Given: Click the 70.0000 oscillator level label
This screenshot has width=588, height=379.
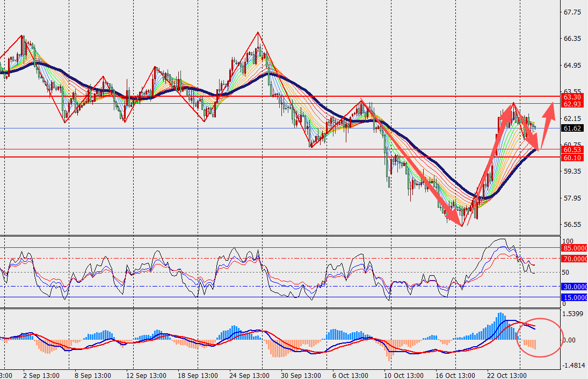Looking at the screenshot, I should coord(574,259).
